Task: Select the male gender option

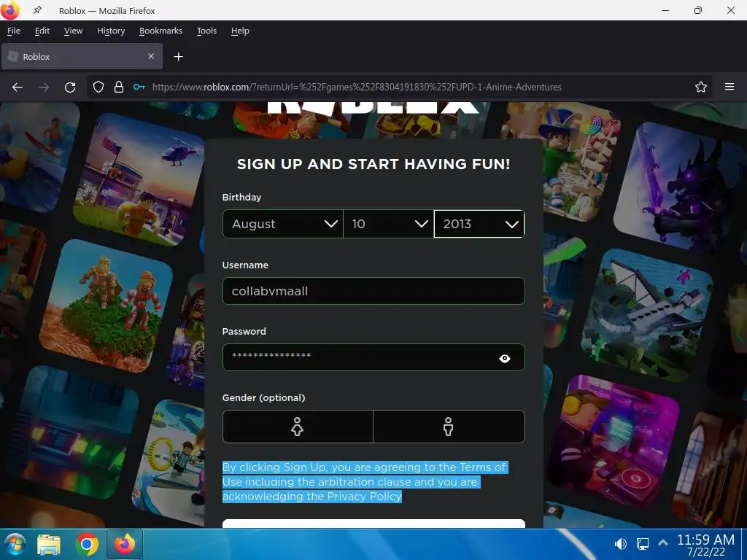Action: pos(449,427)
